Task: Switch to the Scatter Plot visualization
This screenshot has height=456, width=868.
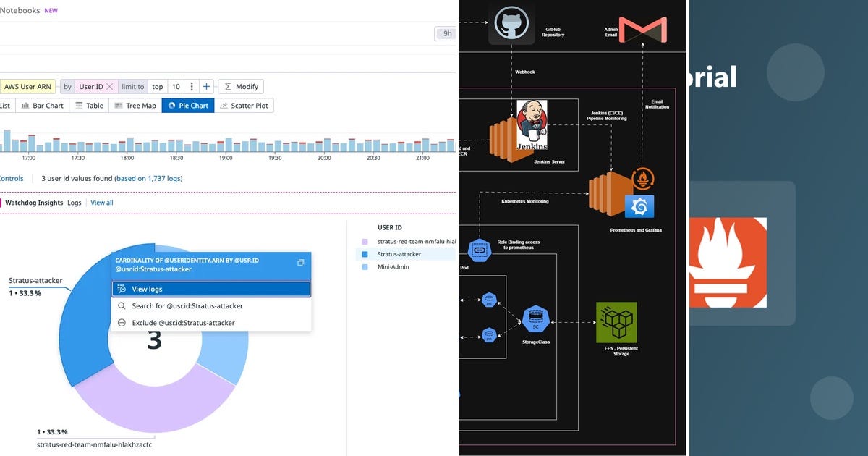Action: point(244,106)
